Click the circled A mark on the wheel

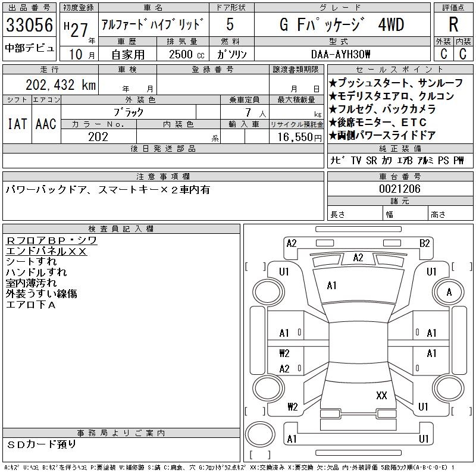tap(449, 292)
